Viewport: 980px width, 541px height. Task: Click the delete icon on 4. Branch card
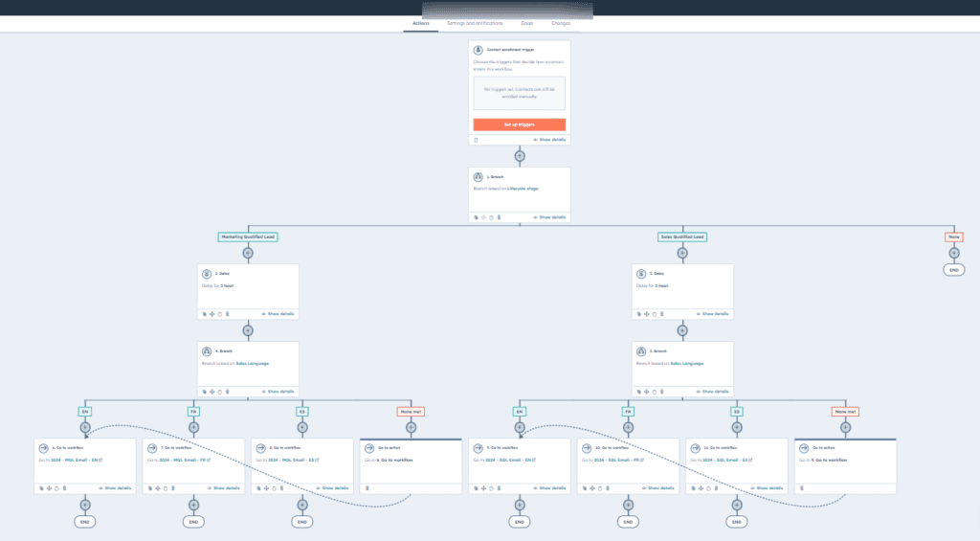[x=228, y=392]
